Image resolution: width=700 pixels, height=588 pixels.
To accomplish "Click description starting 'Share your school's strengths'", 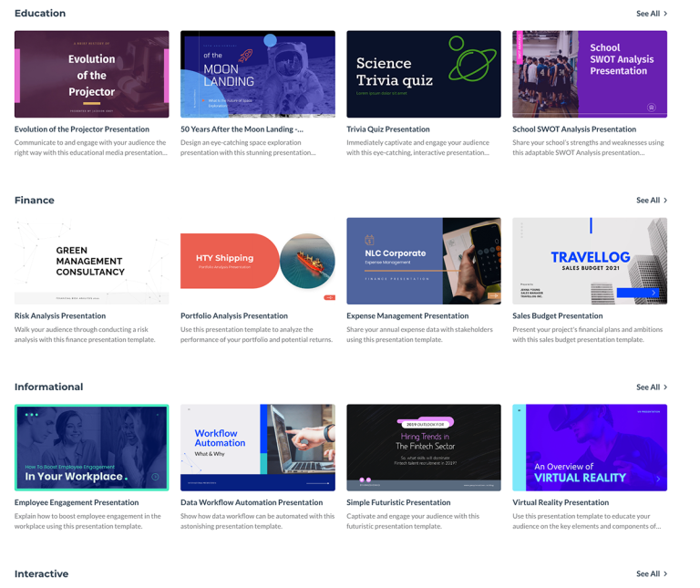I will pos(588,148).
